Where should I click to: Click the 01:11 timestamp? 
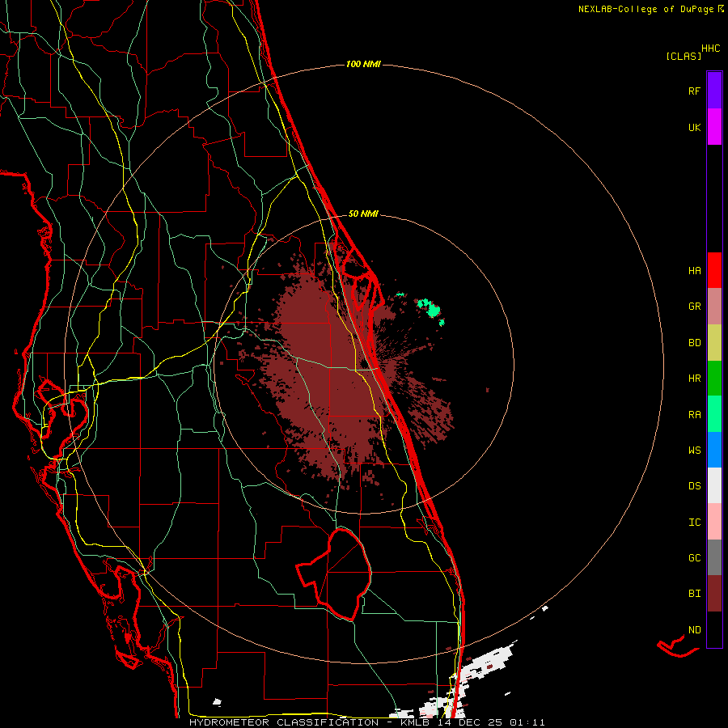tap(527, 722)
